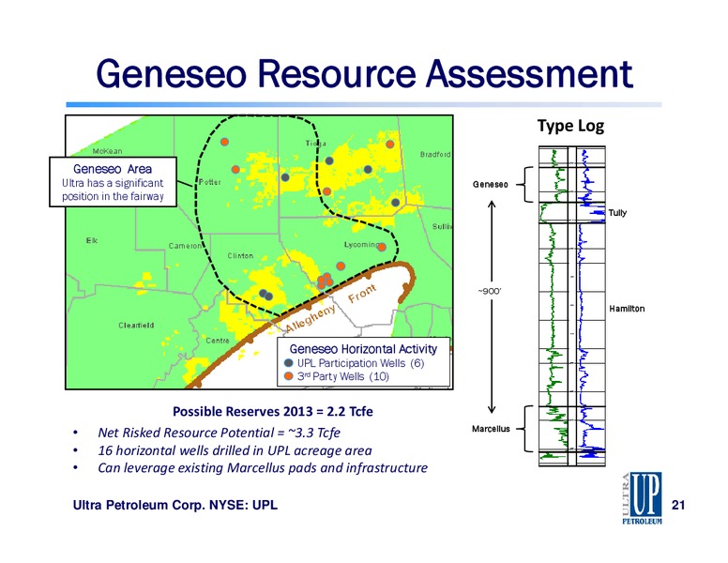The height and width of the screenshot is (563, 728).
Task: Click the Potter county label
Action: click(x=210, y=182)
